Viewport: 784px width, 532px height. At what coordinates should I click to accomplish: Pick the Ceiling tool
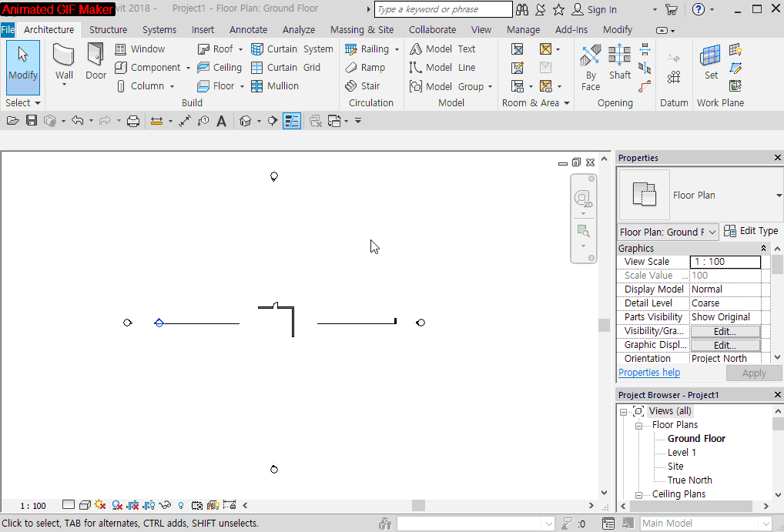[219, 68]
